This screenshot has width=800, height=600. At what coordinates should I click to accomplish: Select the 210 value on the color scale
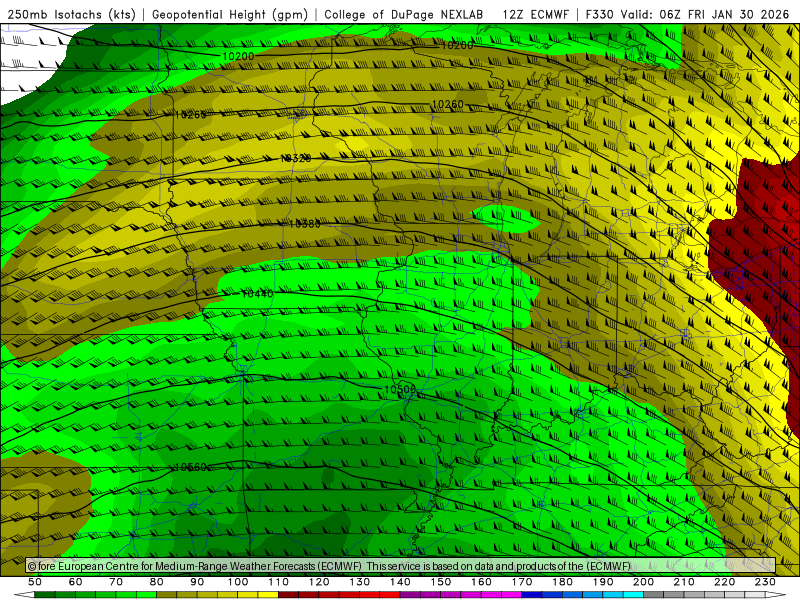pos(684,582)
